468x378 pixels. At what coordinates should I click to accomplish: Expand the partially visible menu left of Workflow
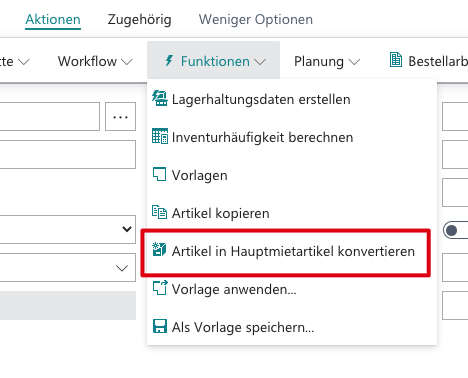click(15, 61)
